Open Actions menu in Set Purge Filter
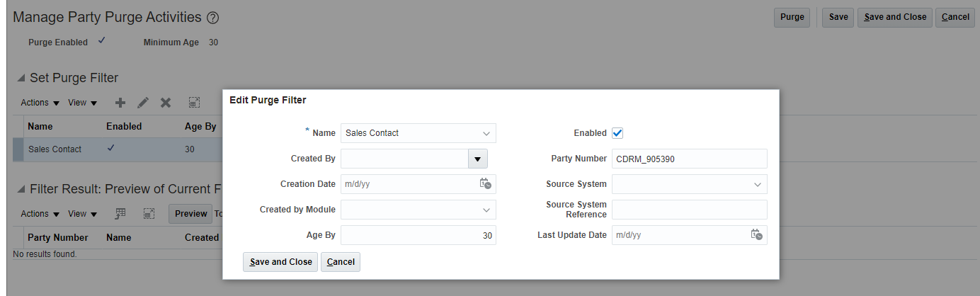This screenshot has height=296, width=980. [x=40, y=103]
